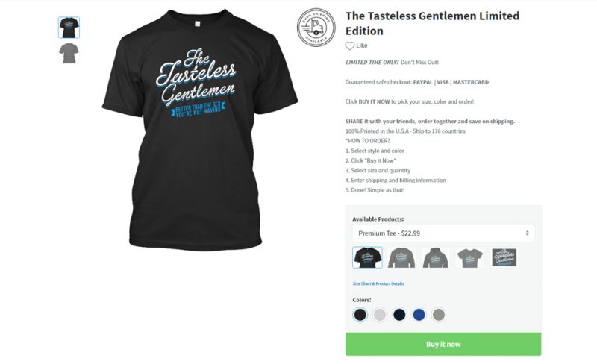
Task: Choose the gray women's tee product icon
Action: click(470, 257)
